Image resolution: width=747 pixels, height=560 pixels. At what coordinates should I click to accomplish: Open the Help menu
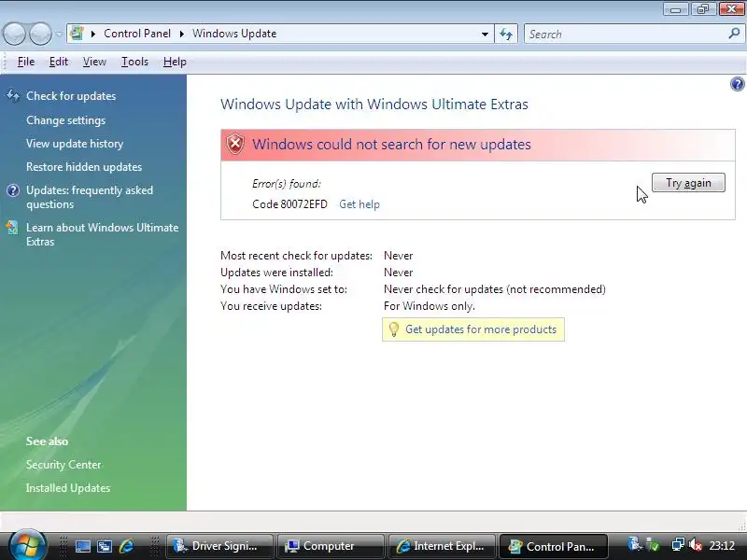pos(175,62)
